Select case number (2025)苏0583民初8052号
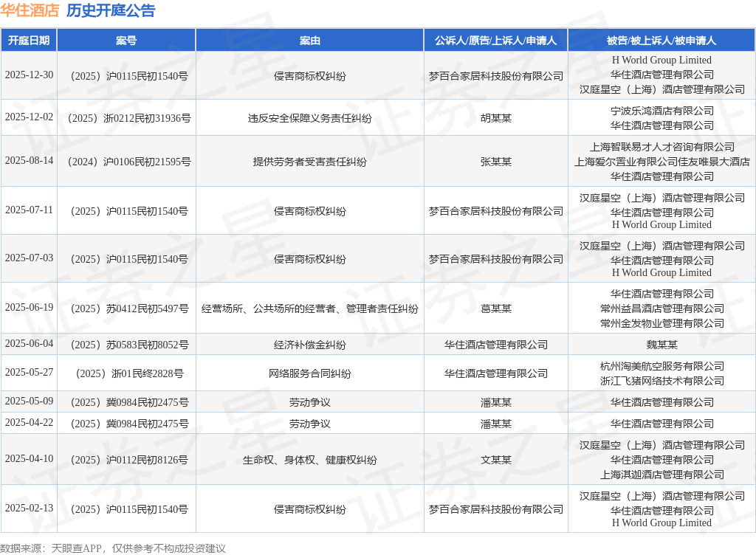The image size is (756, 555). click(129, 345)
